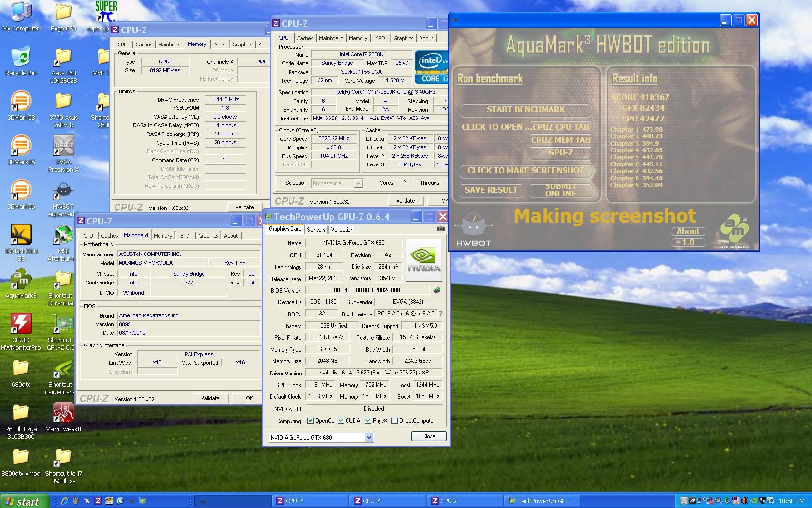Open the 2600k Evga folder
The height and width of the screenshot is (508, 812).
coord(21,421)
